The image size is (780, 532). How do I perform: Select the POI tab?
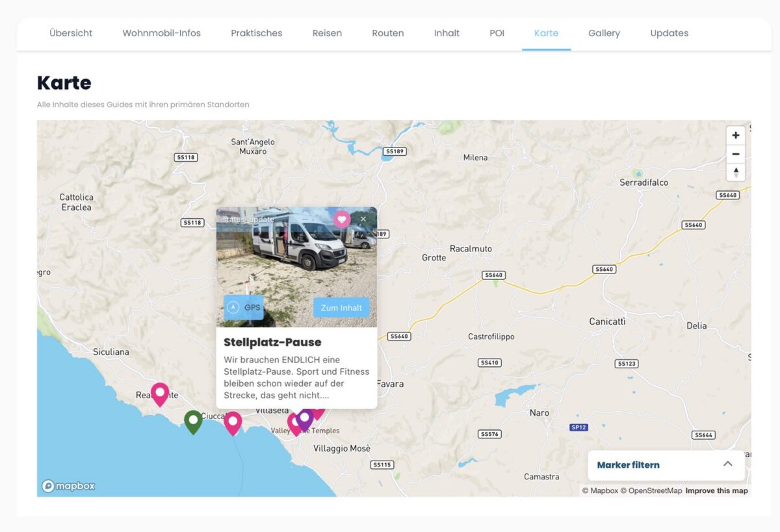click(497, 33)
